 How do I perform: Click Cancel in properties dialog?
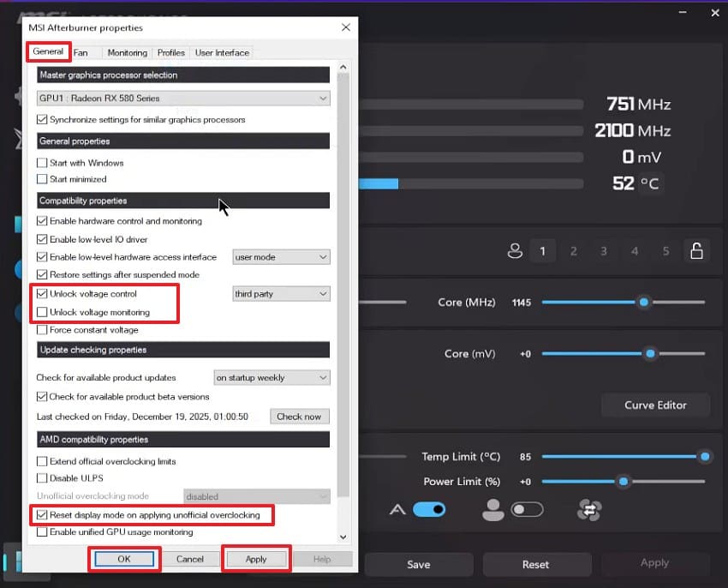190,559
